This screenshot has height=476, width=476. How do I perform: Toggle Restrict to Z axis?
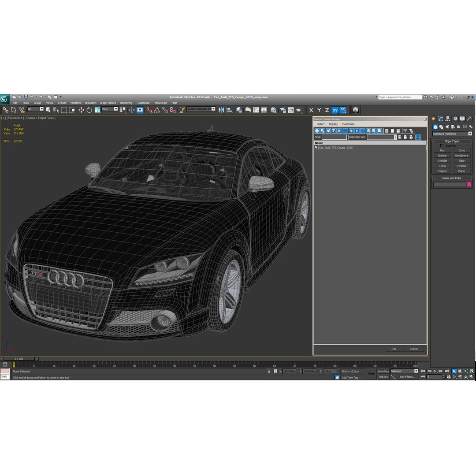point(327,110)
